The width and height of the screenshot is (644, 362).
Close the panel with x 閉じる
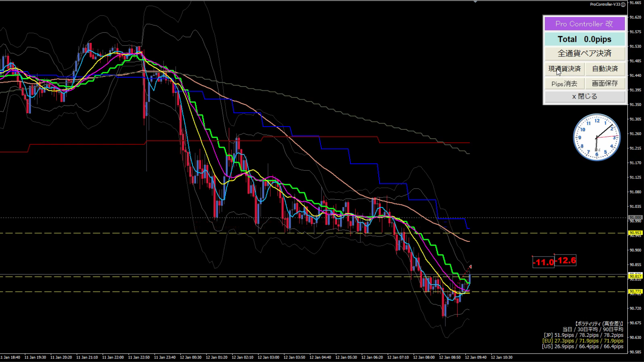coord(584,97)
